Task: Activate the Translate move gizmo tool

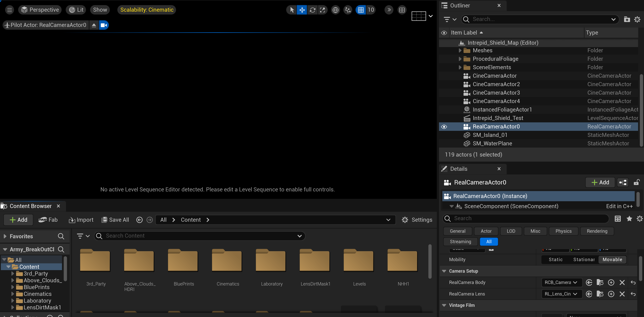Action: pyautogui.click(x=302, y=10)
